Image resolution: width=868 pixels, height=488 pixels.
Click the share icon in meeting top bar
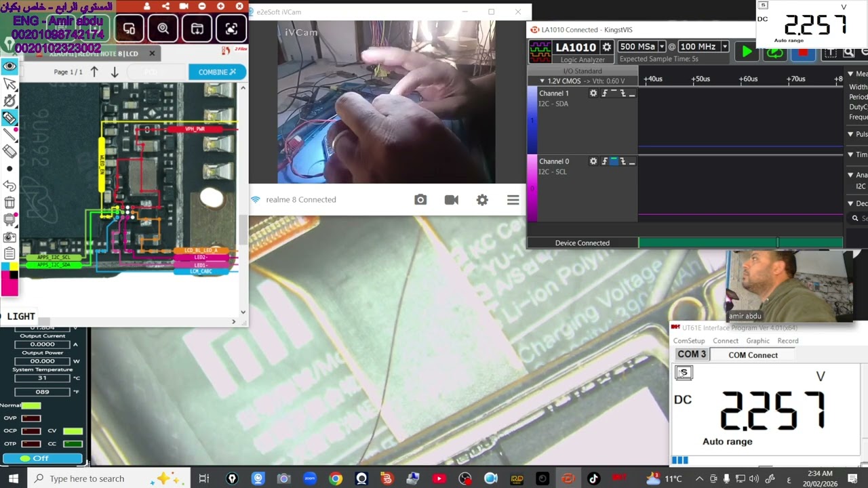click(x=165, y=6)
